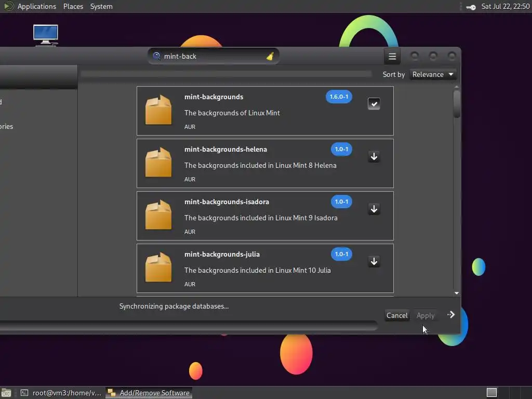Image resolution: width=532 pixels, height=399 pixels.
Task: Click the network key icon in top panel
Action: coord(471,7)
